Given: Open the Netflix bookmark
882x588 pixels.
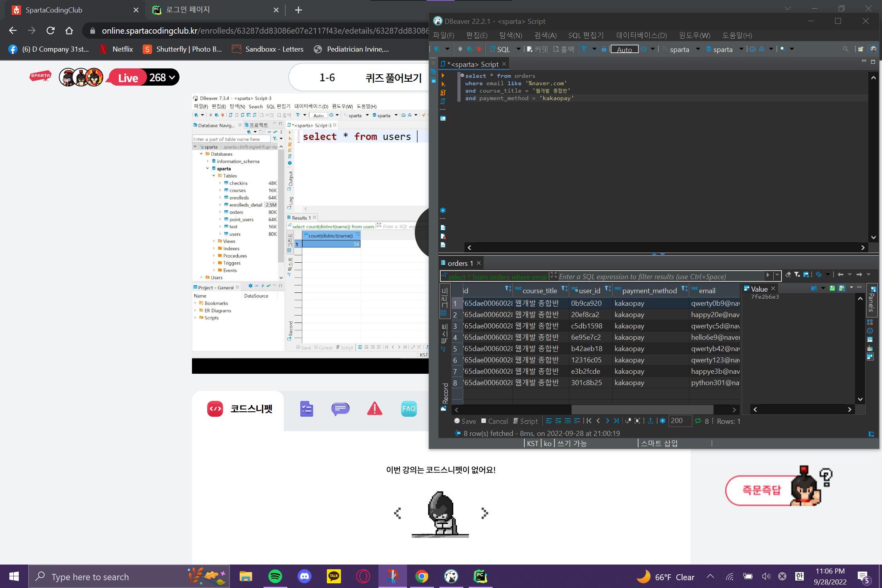Looking at the screenshot, I should (117, 49).
